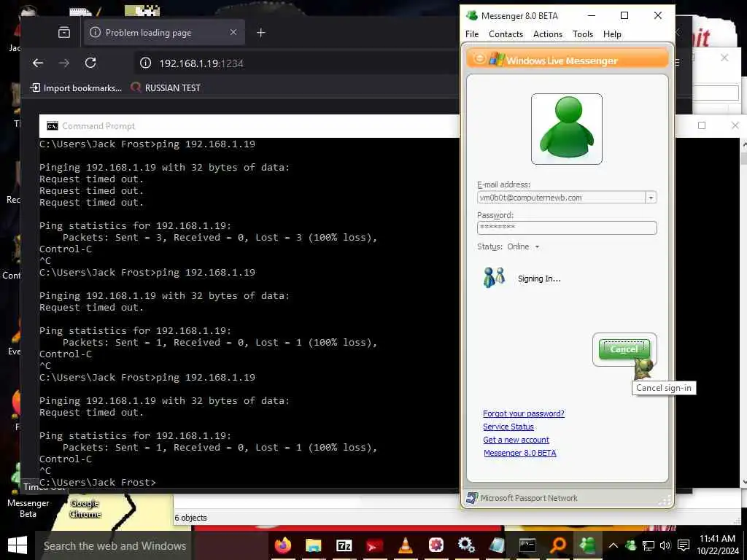Switch to Command Prompt on the taskbar

527,545
